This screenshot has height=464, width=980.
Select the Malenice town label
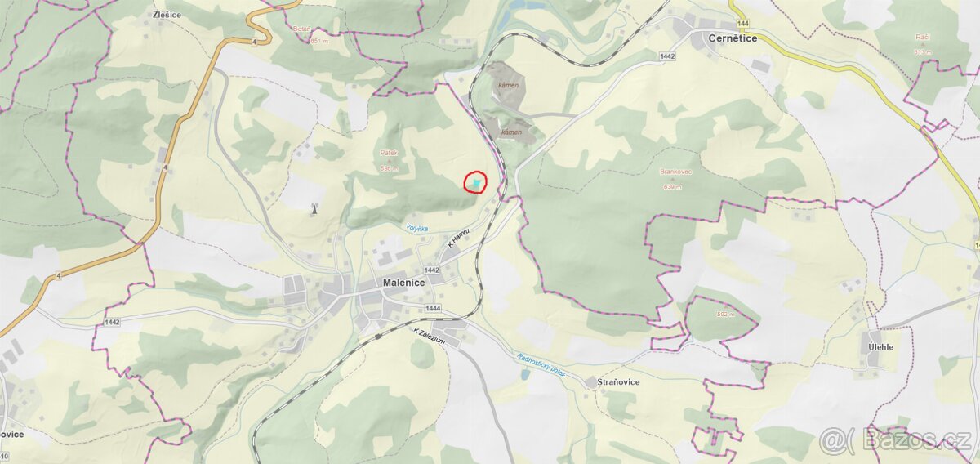(x=404, y=283)
